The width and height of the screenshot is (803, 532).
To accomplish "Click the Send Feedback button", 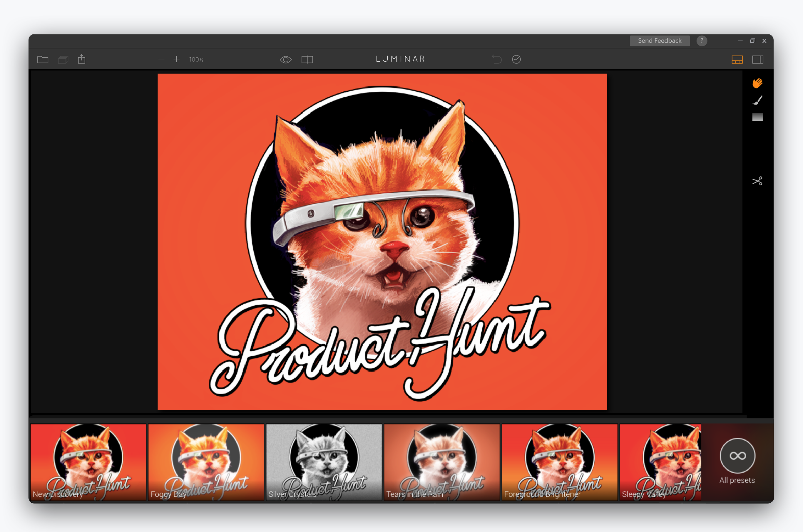I will click(660, 41).
